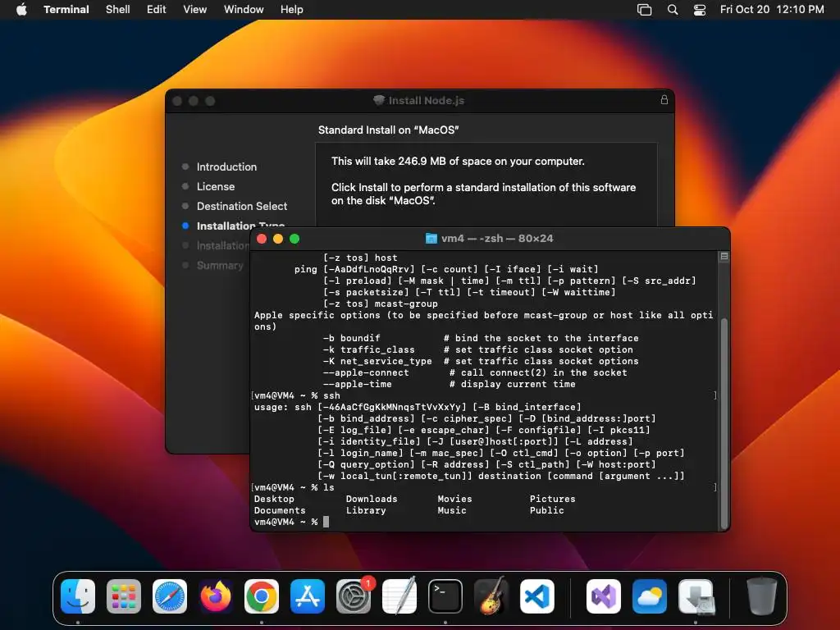Open TextEdit from the dock

(399, 596)
